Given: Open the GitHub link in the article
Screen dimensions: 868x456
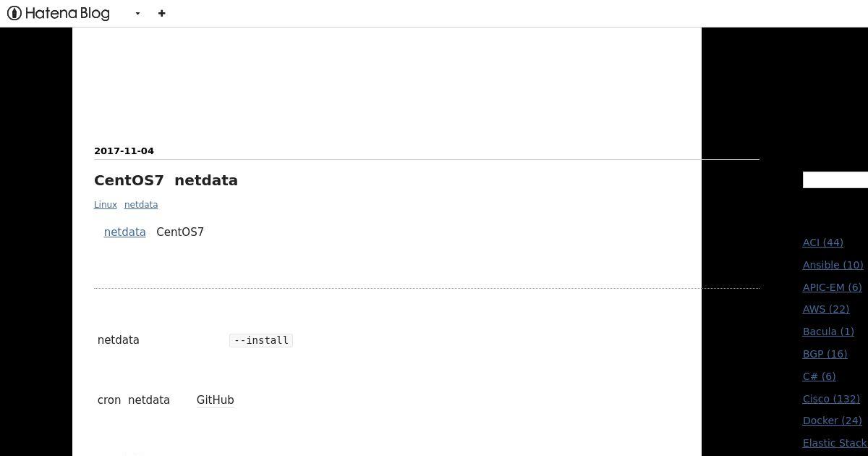Looking at the screenshot, I should coord(215,400).
